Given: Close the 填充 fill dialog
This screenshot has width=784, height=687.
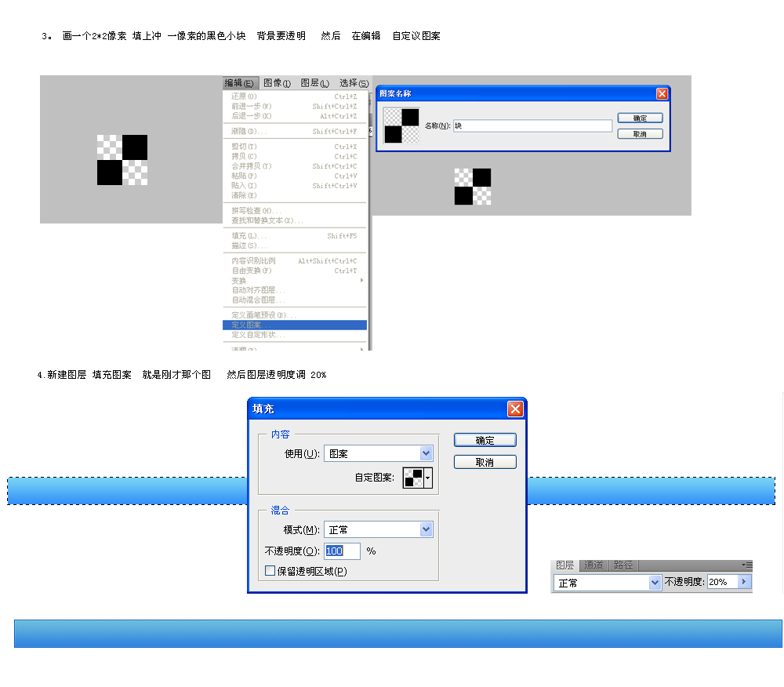Looking at the screenshot, I should (x=515, y=409).
